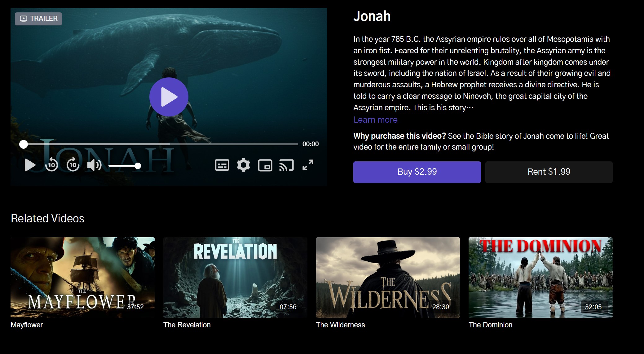The width and height of the screenshot is (644, 354).
Task: Open the Mayflower video thumbnail
Action: [x=82, y=277]
